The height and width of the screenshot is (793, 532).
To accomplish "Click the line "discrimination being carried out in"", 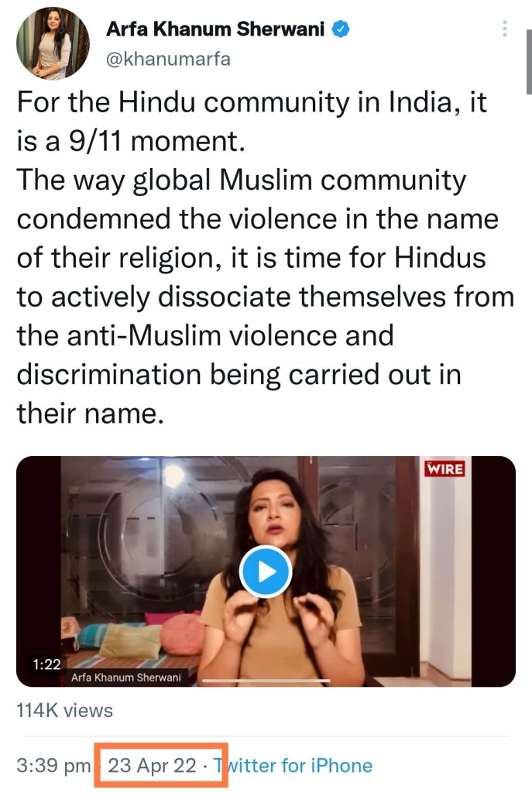I will coord(239,375).
